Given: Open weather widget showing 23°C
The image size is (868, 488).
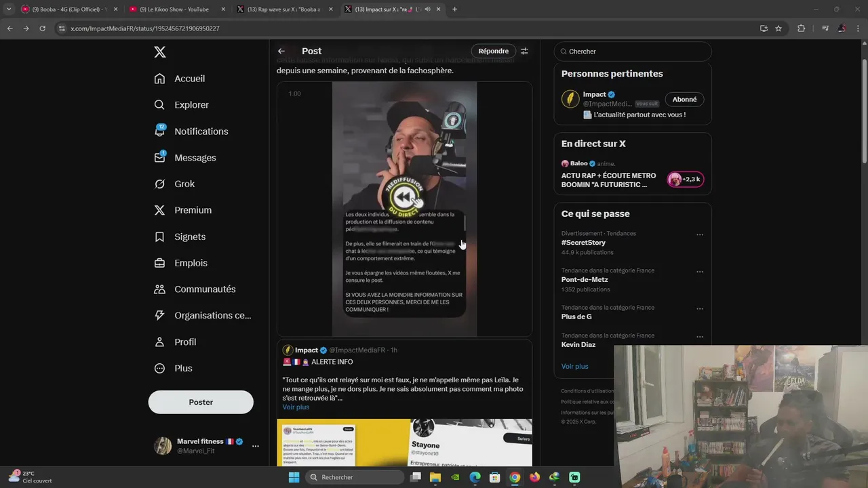Looking at the screenshot, I should (31, 476).
